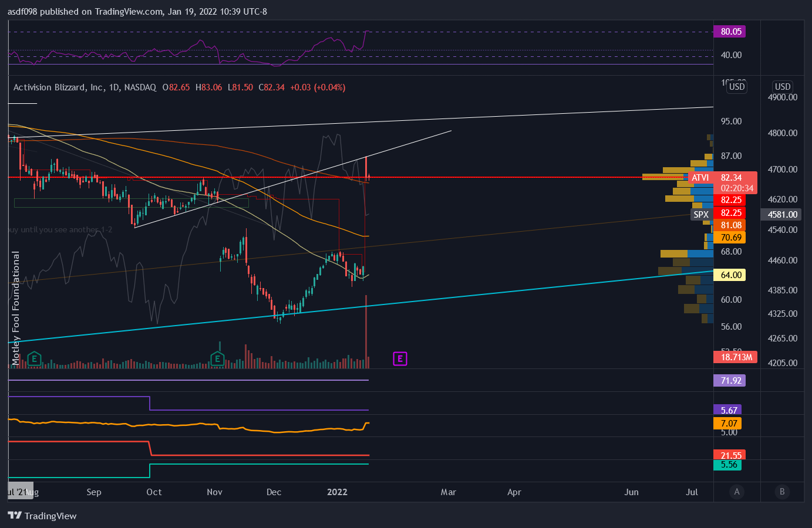Select the 81.08 moving average label
This screenshot has width=812, height=528.
[x=731, y=225]
